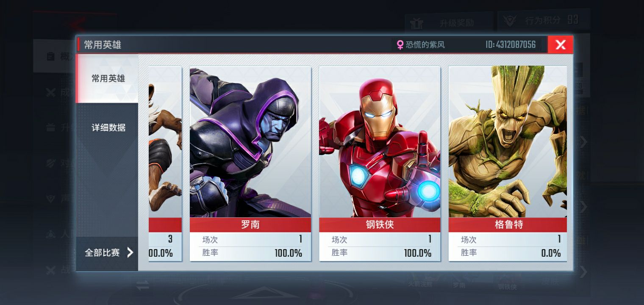Image resolution: width=644 pixels, height=305 pixels.
Task: Click the player name 恐慌的紫风
Action: (425, 44)
